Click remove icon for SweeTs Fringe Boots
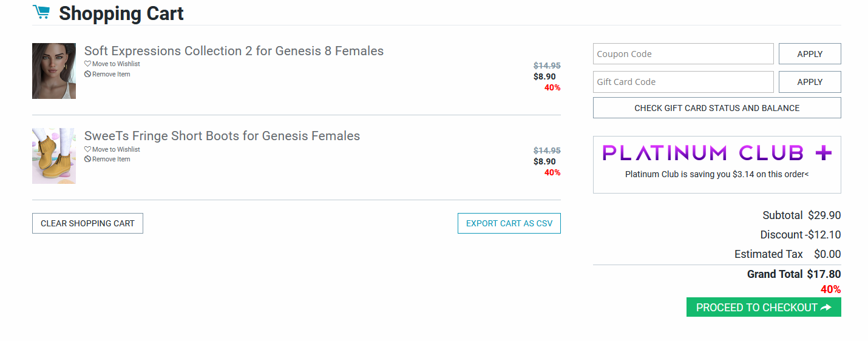 pos(87,159)
